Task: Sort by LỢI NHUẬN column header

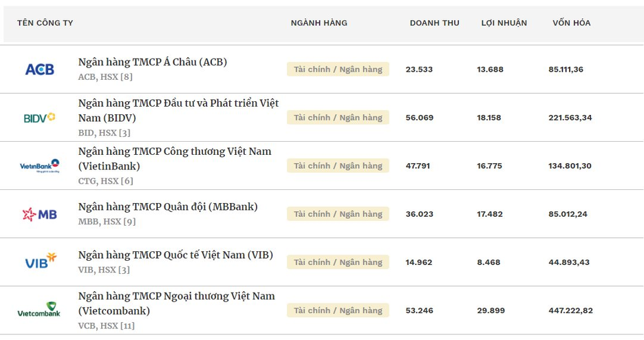Action: click(x=504, y=23)
